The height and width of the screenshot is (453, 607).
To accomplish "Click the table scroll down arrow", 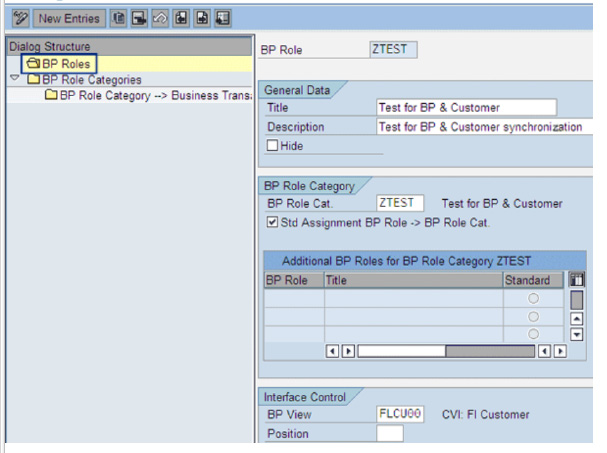I will [x=577, y=334].
